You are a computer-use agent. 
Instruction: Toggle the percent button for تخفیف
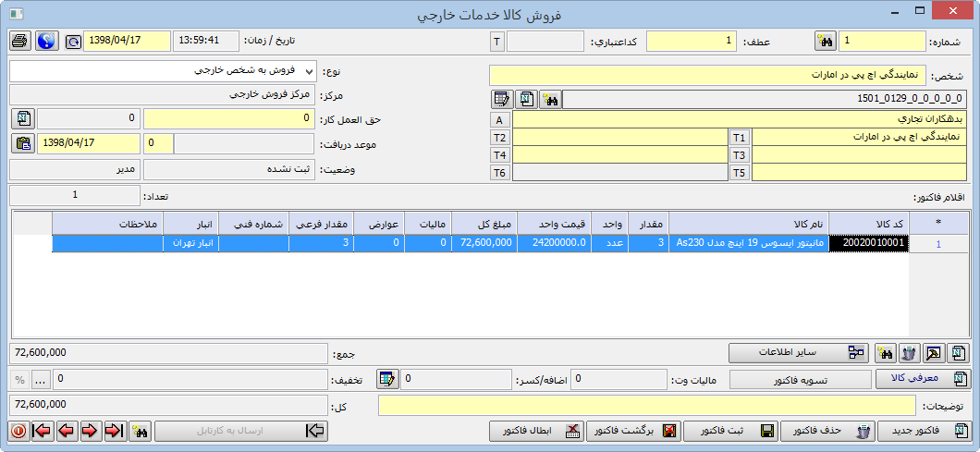point(19,379)
